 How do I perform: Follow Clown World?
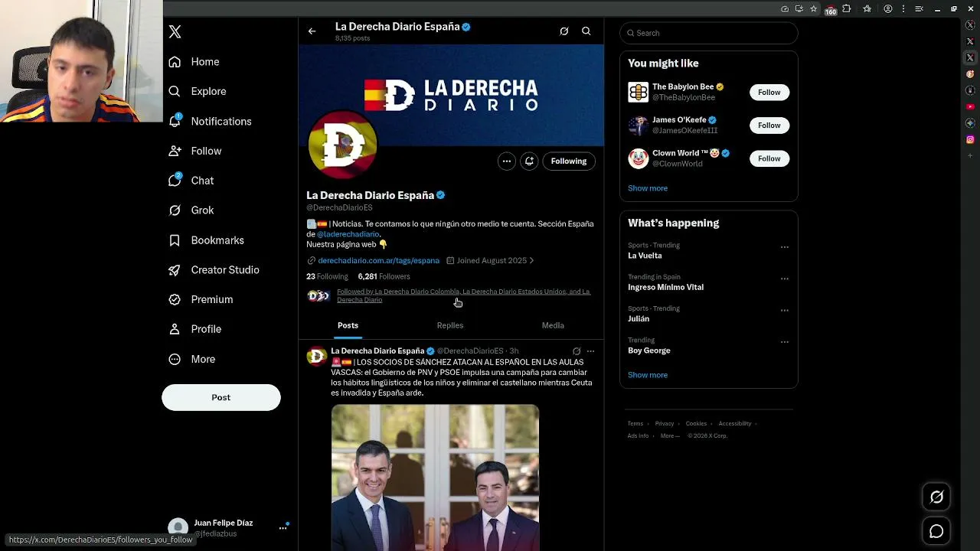coord(769,158)
